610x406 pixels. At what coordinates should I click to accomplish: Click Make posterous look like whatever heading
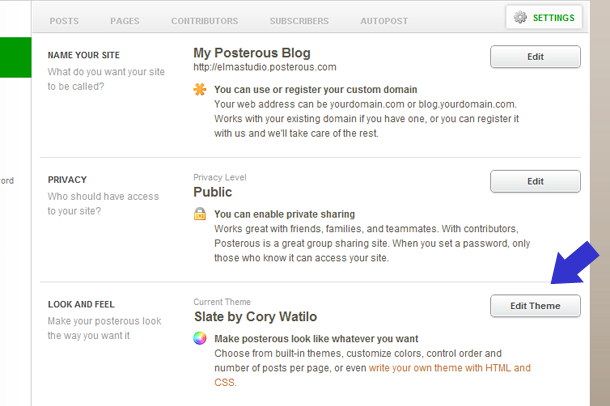[316, 339]
